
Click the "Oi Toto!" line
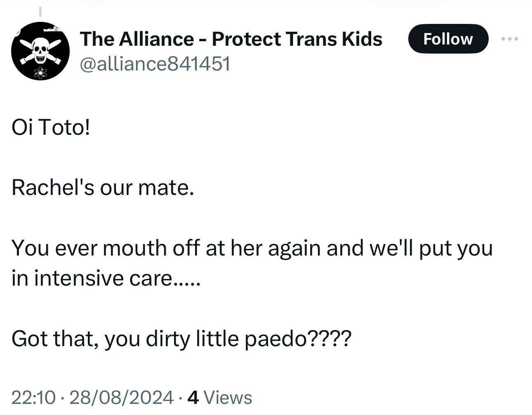pos(51,127)
